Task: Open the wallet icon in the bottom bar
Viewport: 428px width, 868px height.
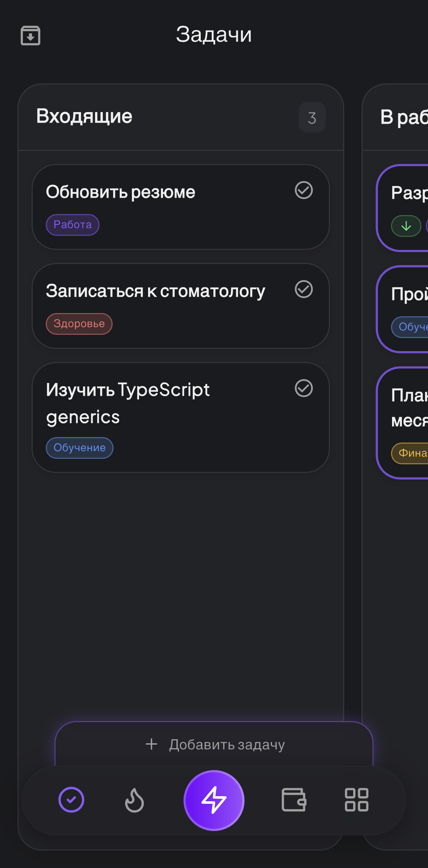Action: pyautogui.click(x=294, y=801)
